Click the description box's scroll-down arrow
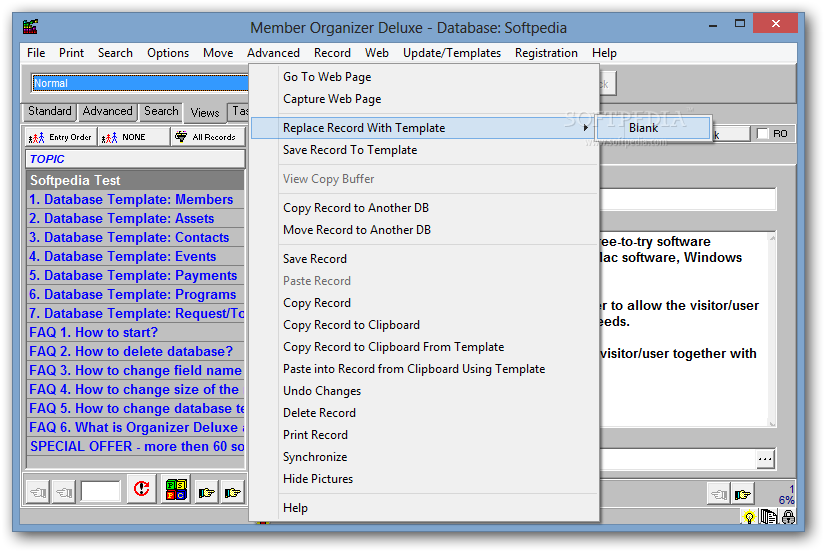The width and height of the screenshot is (825, 552). pos(772,423)
